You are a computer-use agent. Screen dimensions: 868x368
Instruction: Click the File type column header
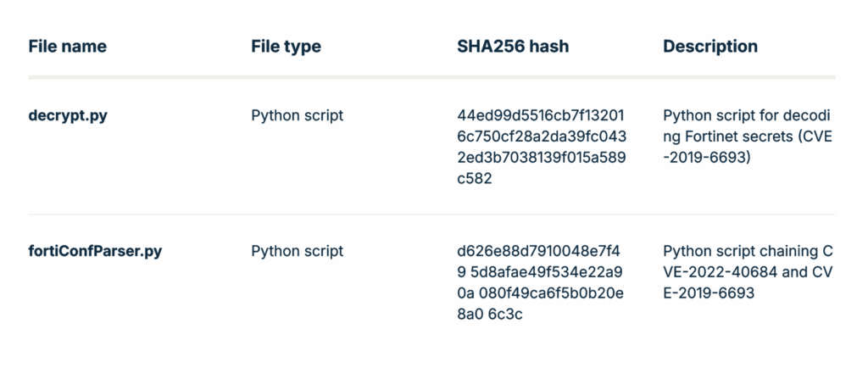click(286, 47)
